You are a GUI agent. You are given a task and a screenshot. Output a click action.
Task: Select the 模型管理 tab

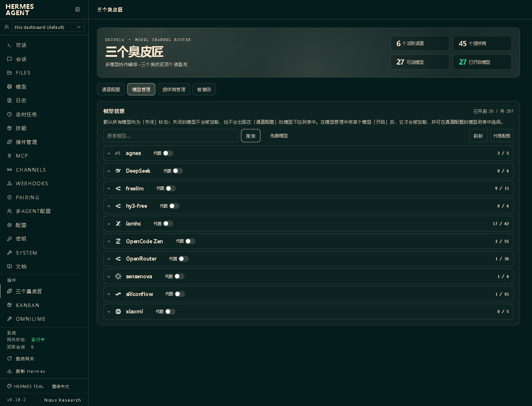141,89
